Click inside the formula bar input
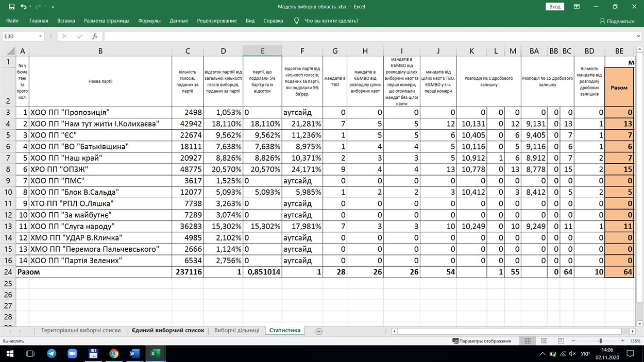The height and width of the screenshot is (362, 644). (368, 37)
